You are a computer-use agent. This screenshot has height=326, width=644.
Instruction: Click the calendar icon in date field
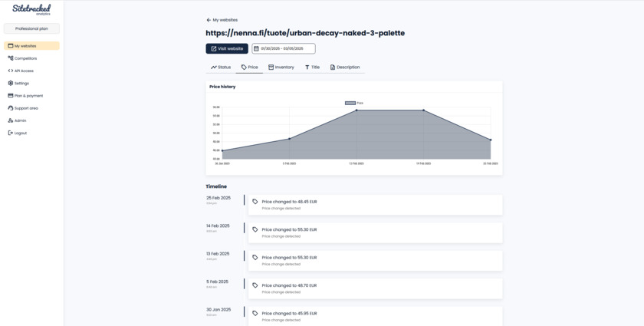coord(256,48)
